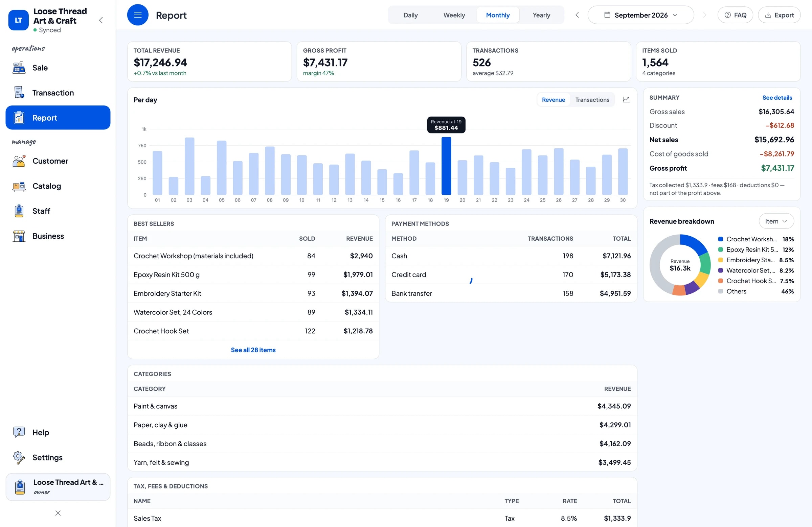Screen dimensions: 812x527
Task: Open the Report page in sidebar
Action: 58,118
